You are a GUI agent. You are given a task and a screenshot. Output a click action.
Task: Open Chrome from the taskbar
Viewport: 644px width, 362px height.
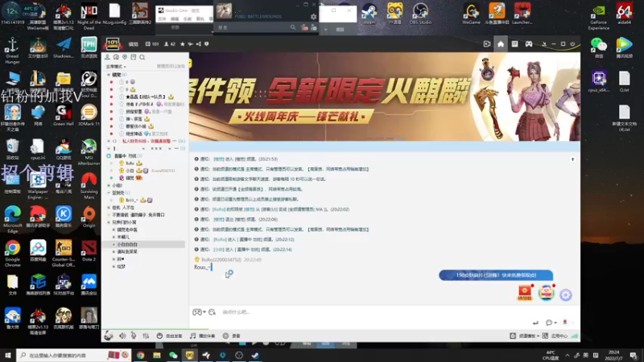click(x=140, y=355)
